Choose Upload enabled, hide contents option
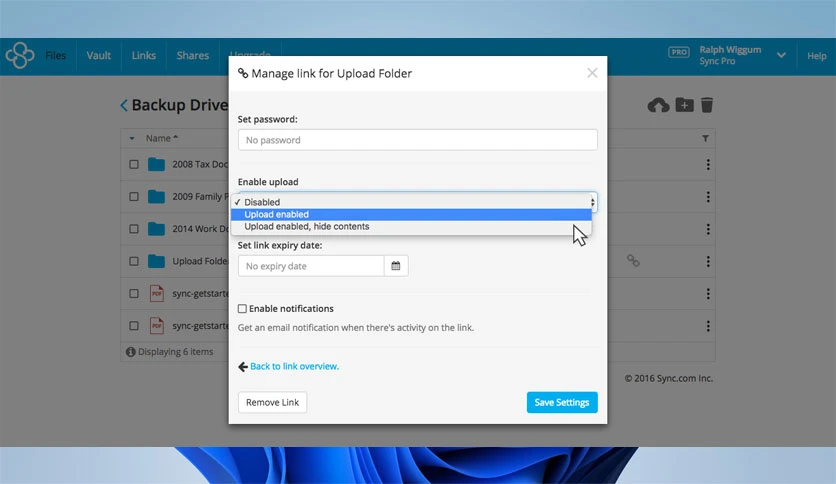 pos(411,227)
